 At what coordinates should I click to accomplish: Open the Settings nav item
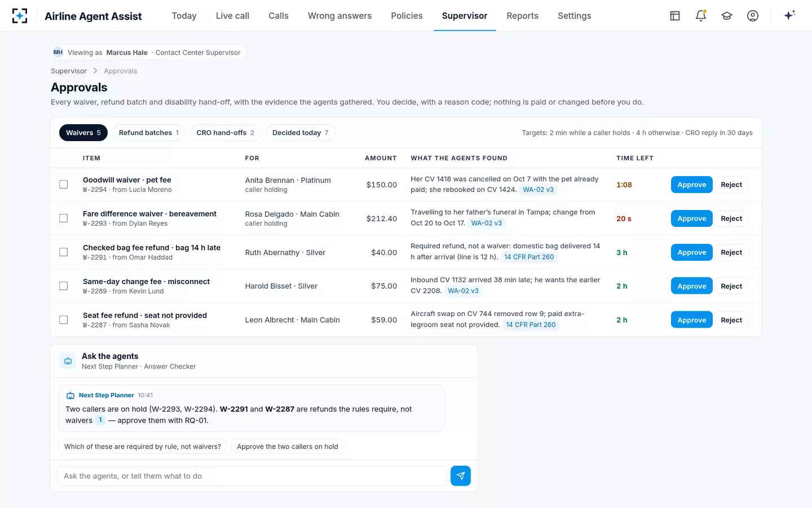[574, 16]
